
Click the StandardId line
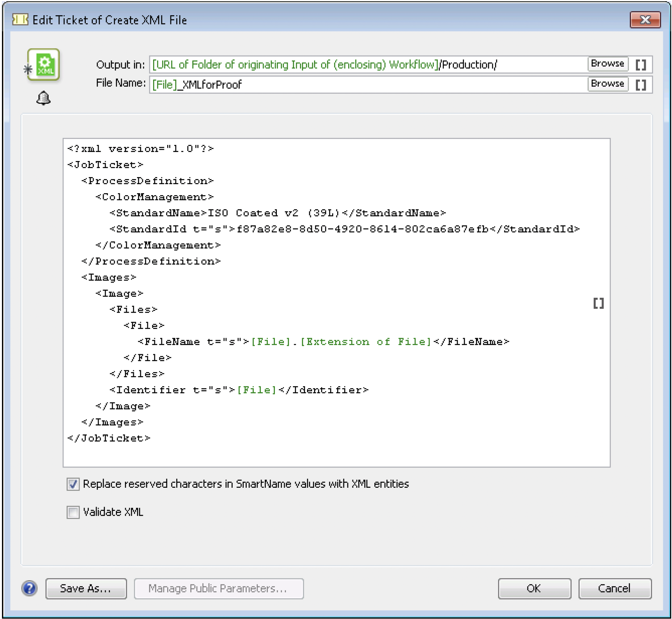(345, 229)
